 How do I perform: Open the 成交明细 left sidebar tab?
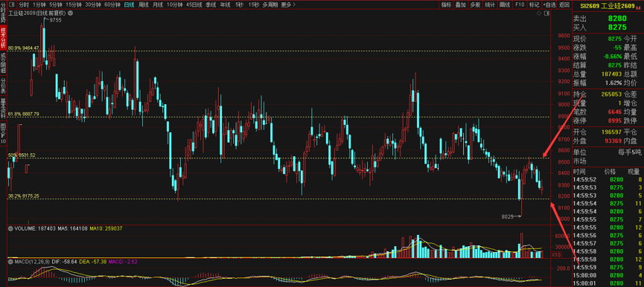pyautogui.click(x=3, y=62)
